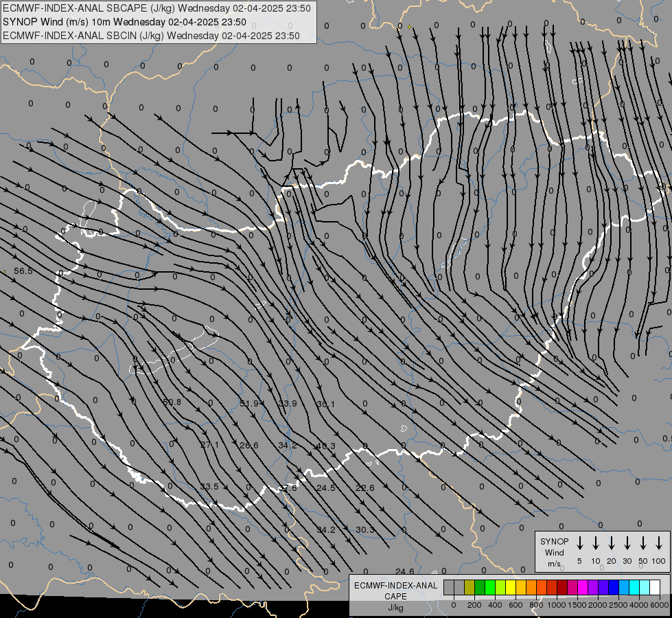Click the 5 m/s wind arrow in legend
This screenshot has width=672, height=618.
tap(579, 543)
